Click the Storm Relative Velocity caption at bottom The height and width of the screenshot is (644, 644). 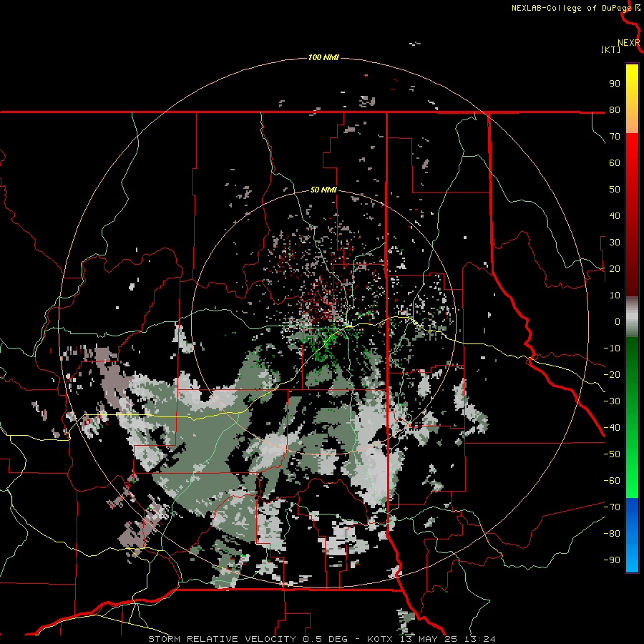[x=321, y=639]
